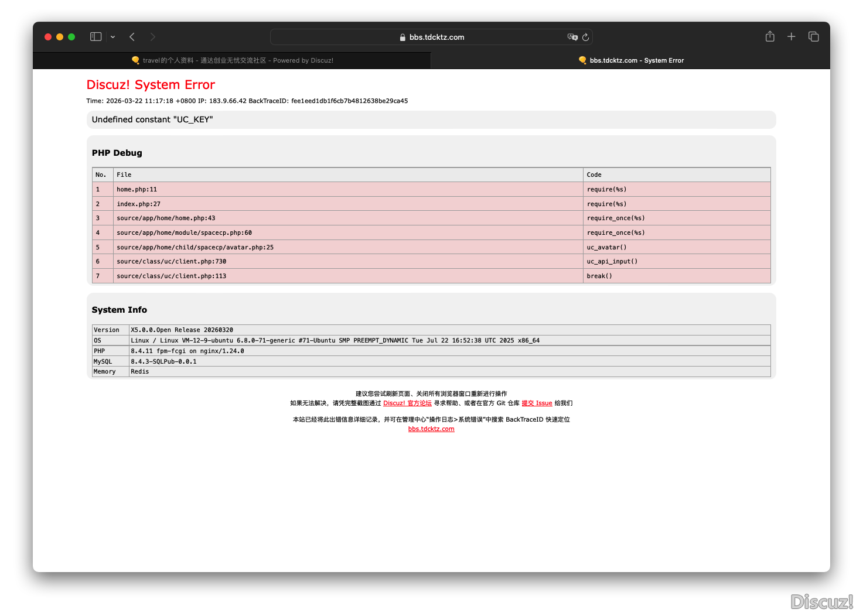
Task: Go back to the previous page
Action: [132, 37]
